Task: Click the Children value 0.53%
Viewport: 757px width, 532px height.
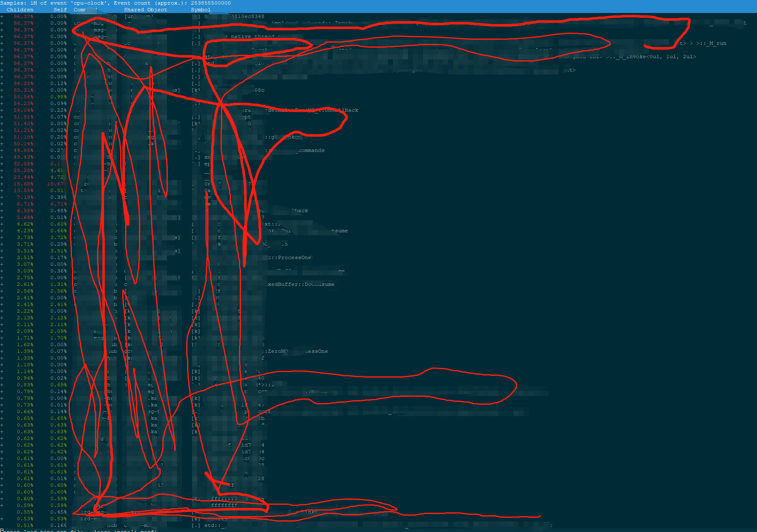Action: pyautogui.click(x=25, y=519)
